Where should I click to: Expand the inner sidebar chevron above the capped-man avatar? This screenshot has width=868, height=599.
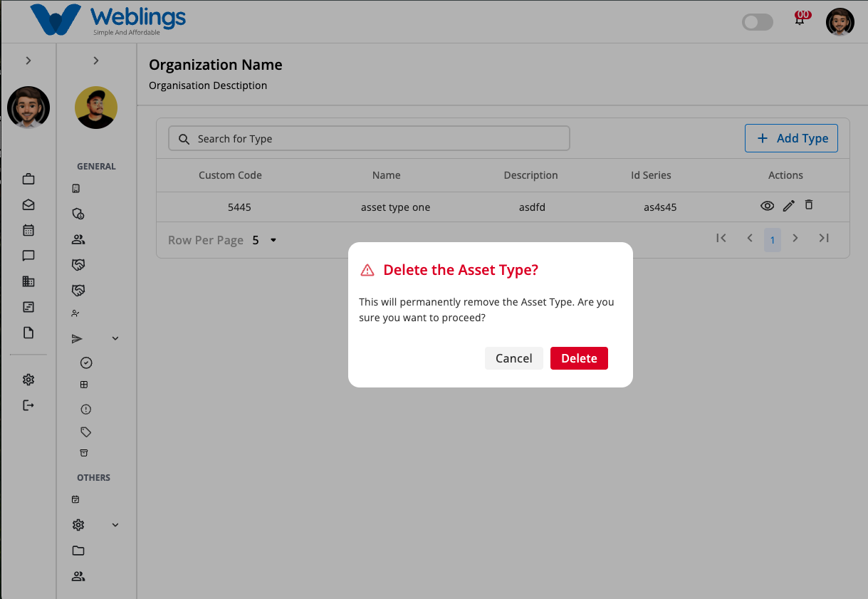coord(96,61)
